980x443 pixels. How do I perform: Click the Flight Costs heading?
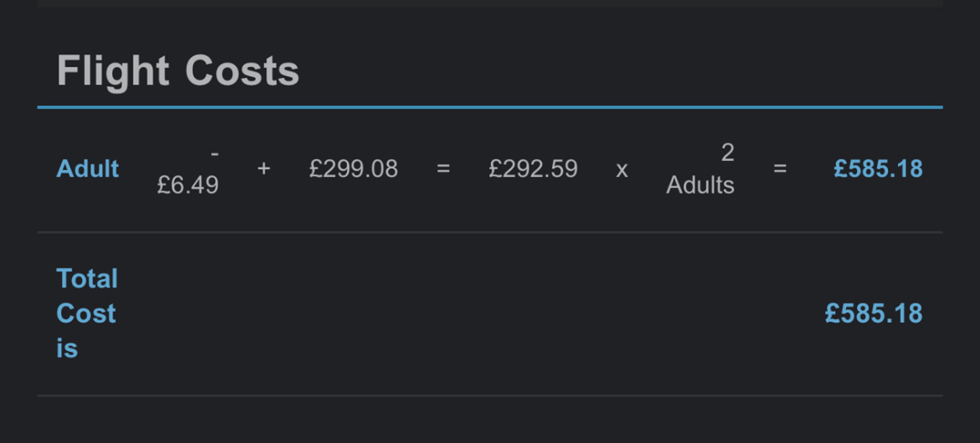(178, 71)
